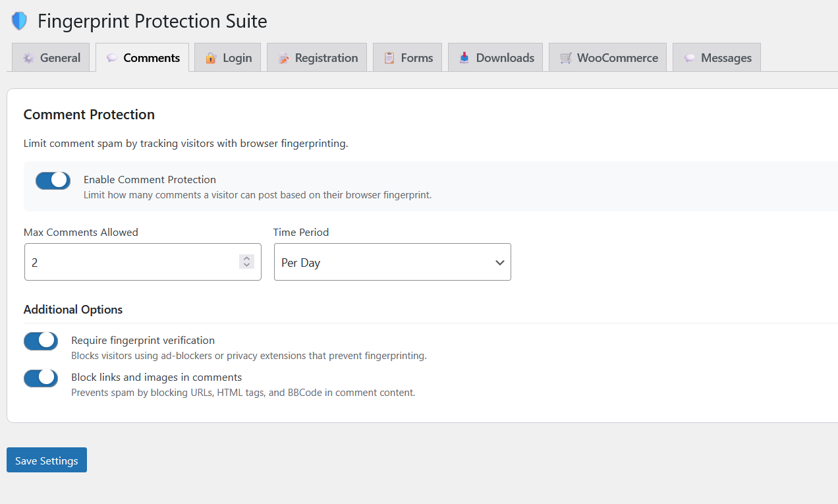Click Save Settings button
The height and width of the screenshot is (504, 838).
[x=47, y=460]
